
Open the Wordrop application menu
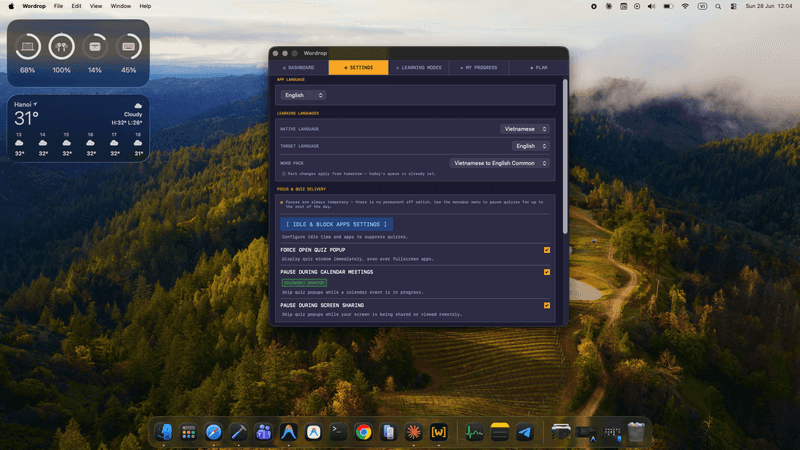pos(34,6)
